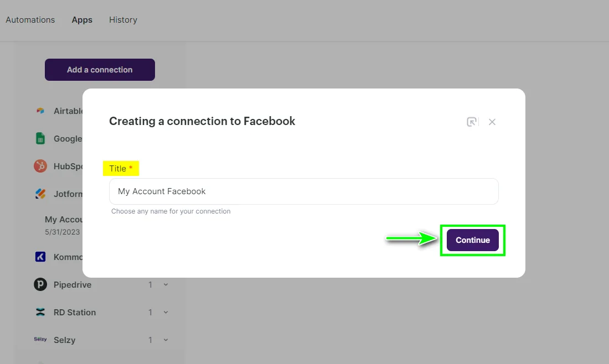
Task: Switch to the Automations tab
Action: click(30, 19)
